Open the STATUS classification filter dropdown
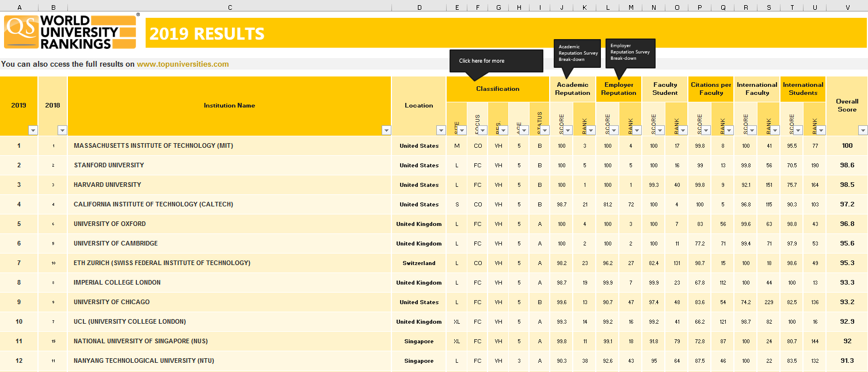 coord(545,131)
